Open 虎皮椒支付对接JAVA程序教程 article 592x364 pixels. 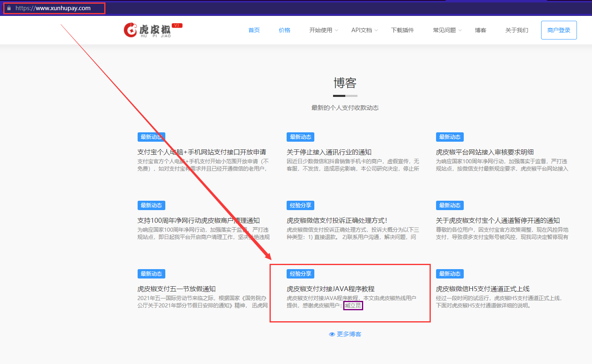(330, 289)
